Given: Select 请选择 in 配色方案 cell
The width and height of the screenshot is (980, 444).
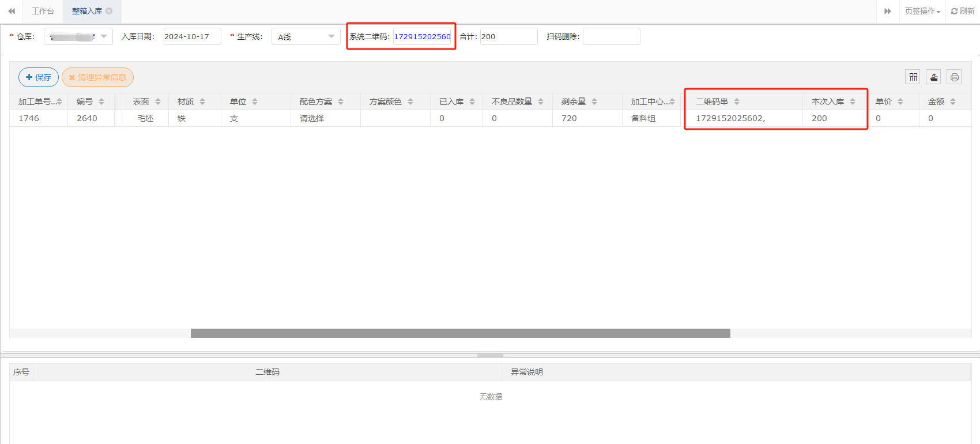Looking at the screenshot, I should tap(312, 118).
